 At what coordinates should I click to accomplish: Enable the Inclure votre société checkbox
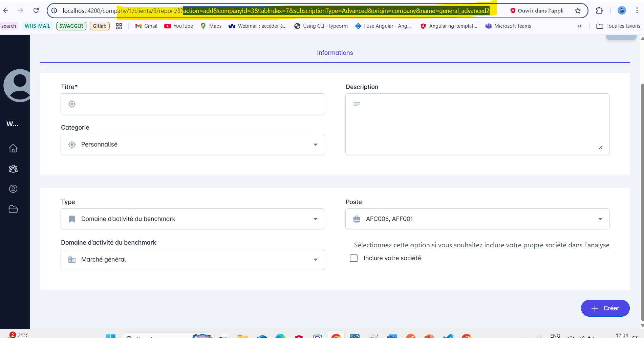353,258
